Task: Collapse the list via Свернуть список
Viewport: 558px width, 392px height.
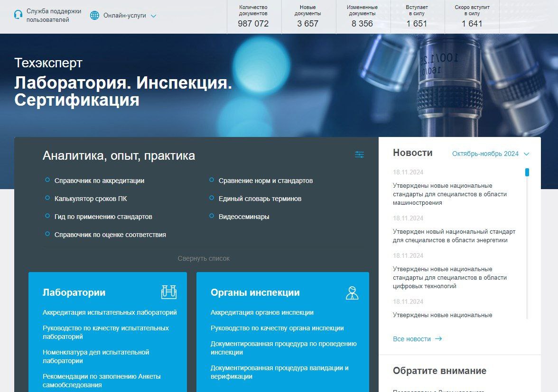Action: point(204,258)
